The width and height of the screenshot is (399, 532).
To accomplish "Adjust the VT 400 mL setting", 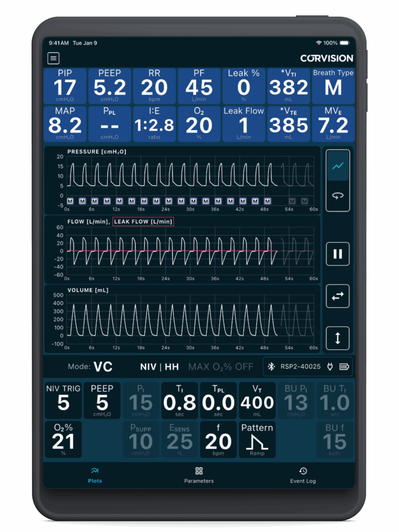I will (x=257, y=400).
